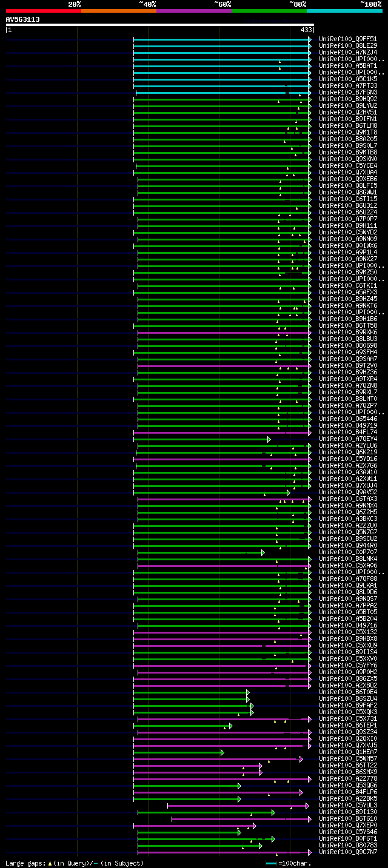Select the UniRef100_B9H111 label
388x868 pixels.
click(x=348, y=225)
